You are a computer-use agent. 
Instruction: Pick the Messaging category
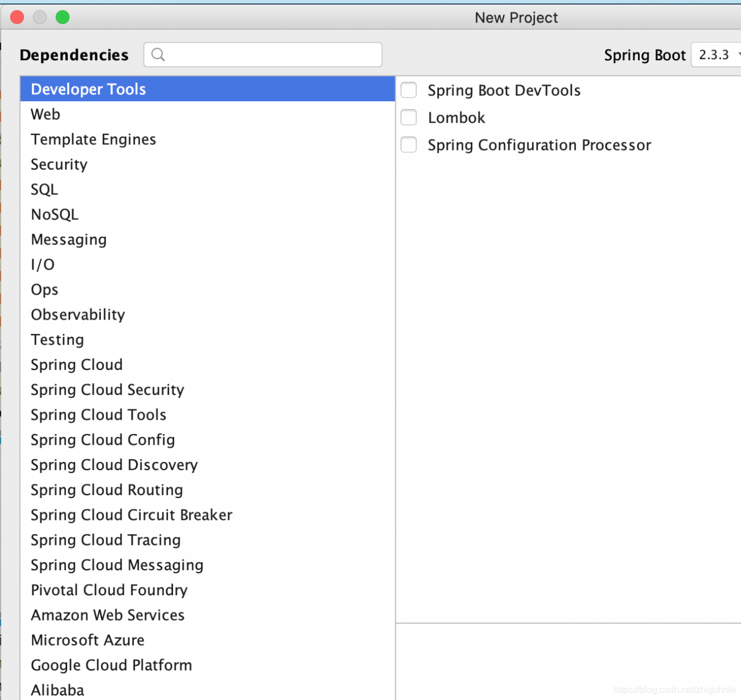[208, 240]
